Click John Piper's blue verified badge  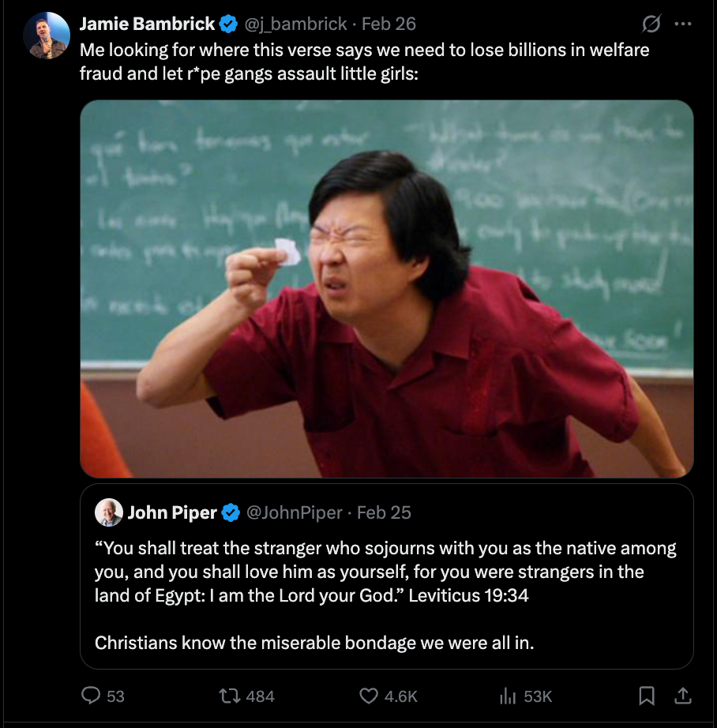point(231,512)
